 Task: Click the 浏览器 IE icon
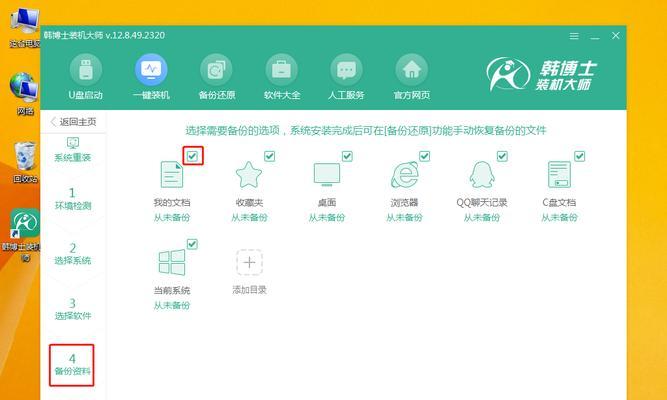[405, 174]
